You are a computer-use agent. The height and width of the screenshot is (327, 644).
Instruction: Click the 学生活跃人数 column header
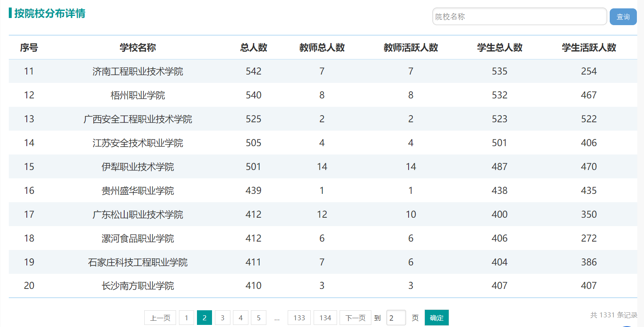(589, 48)
